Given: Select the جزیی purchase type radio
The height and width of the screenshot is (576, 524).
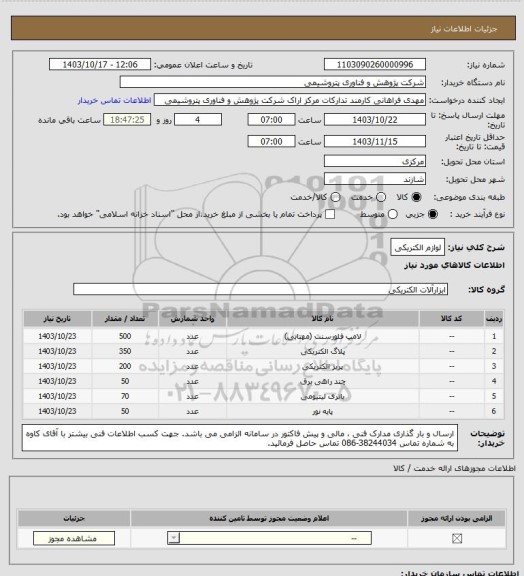Looking at the screenshot, I should [x=433, y=214].
